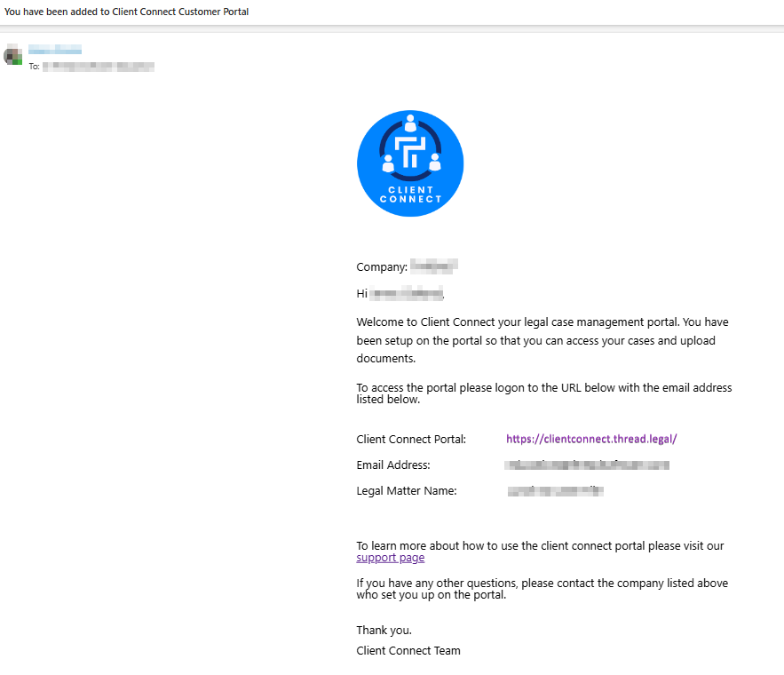784x675 pixels.
Task: Click the sender avatar picture
Action: (x=13, y=55)
